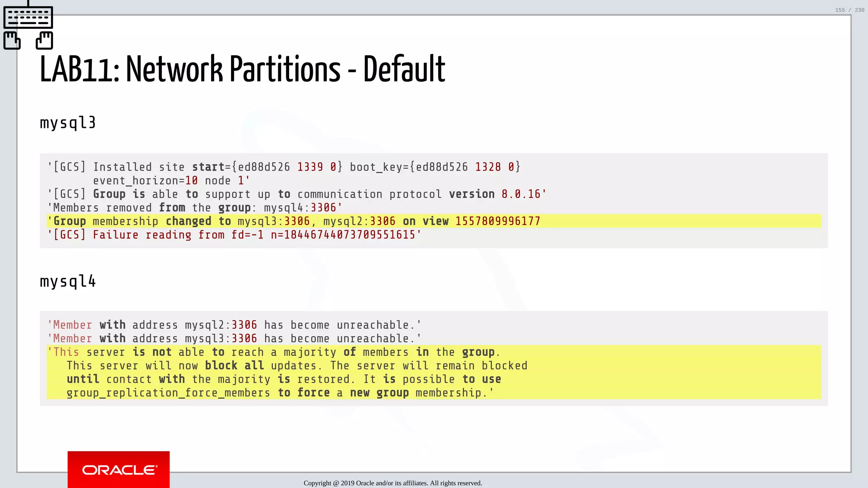Click the '[GCS] Failure reading from fd=-1' line
Viewport: 868px width, 488px height.
[234, 235]
